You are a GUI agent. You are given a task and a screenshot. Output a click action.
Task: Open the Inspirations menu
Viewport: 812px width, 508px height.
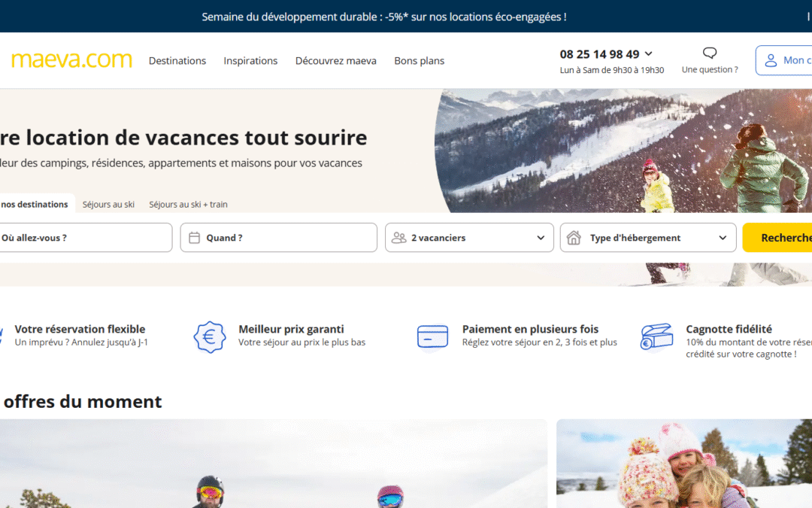[250, 61]
